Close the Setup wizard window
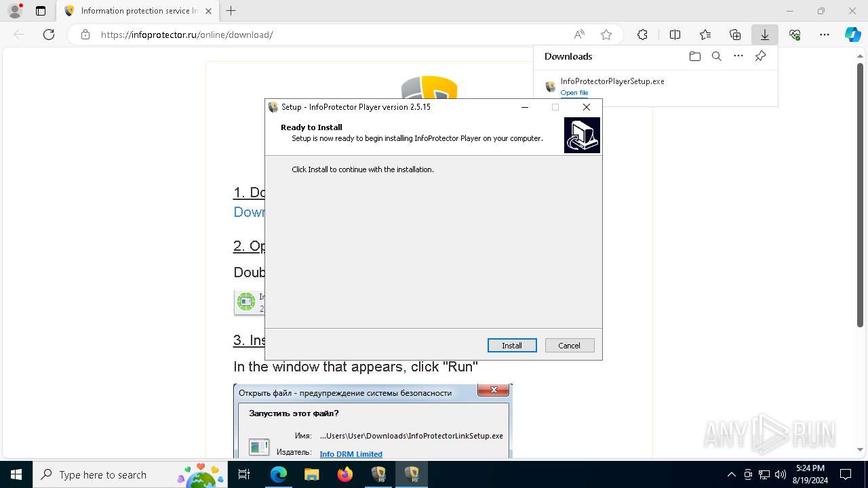 (x=587, y=107)
